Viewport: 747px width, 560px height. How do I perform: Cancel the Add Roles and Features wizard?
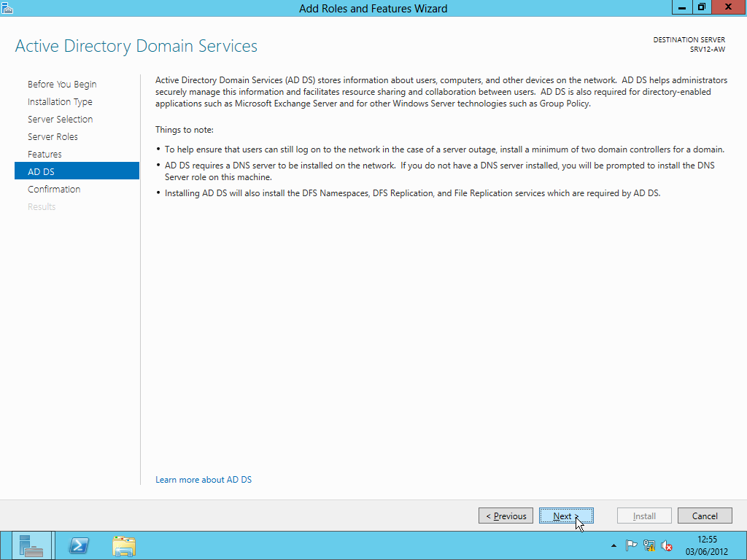[705, 516]
